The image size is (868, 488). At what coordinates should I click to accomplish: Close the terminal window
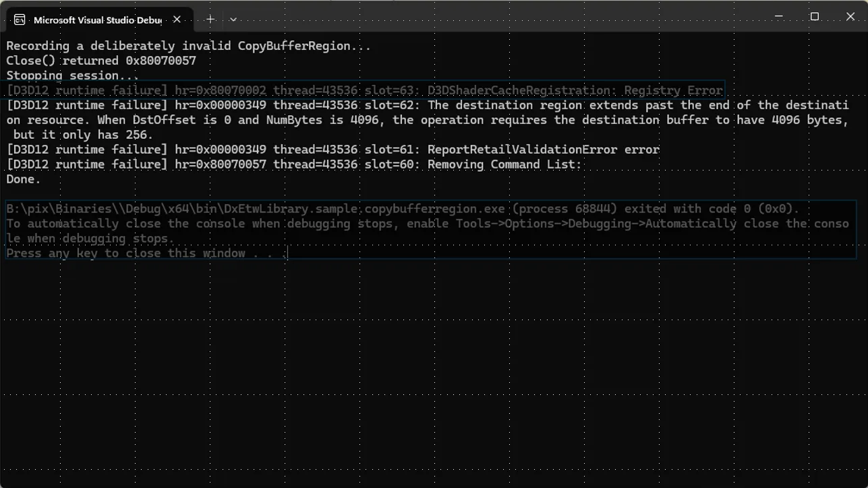pyautogui.click(x=850, y=17)
